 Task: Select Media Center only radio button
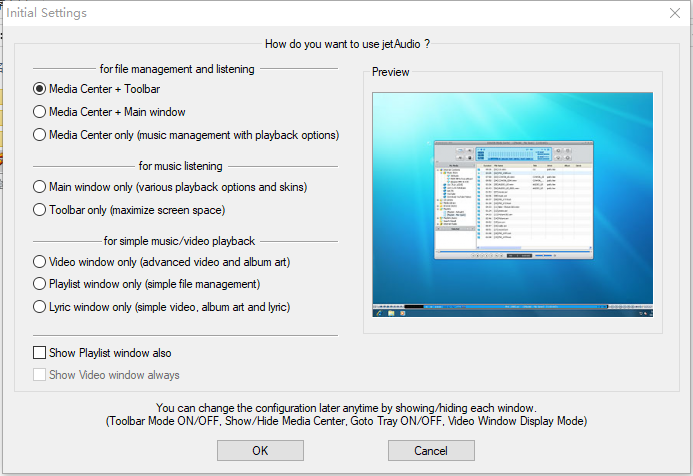[40, 135]
